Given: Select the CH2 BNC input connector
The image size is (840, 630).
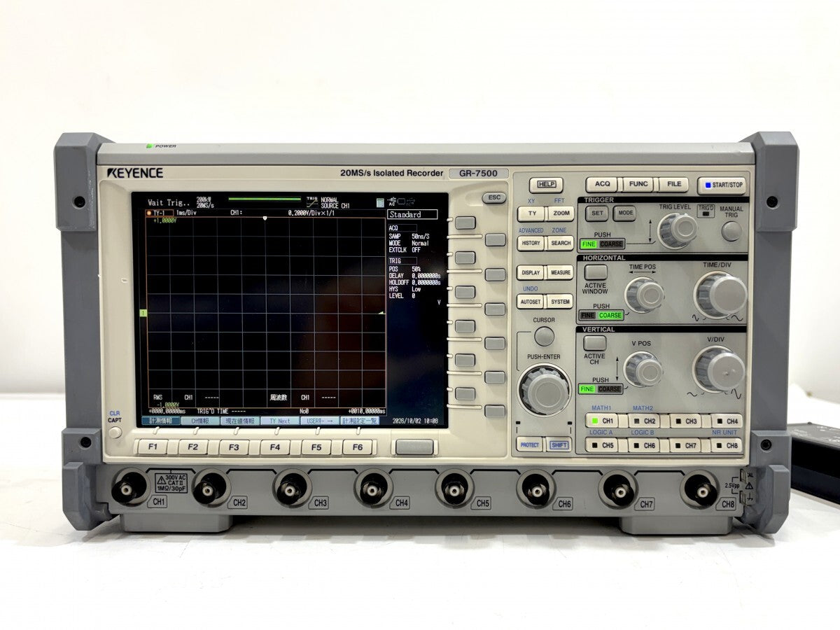Looking at the screenshot, I should pyautogui.click(x=212, y=489).
